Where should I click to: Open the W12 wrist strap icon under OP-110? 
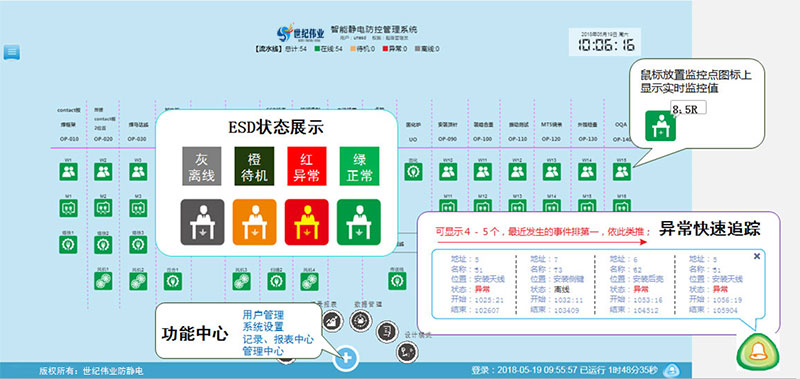coord(517,171)
